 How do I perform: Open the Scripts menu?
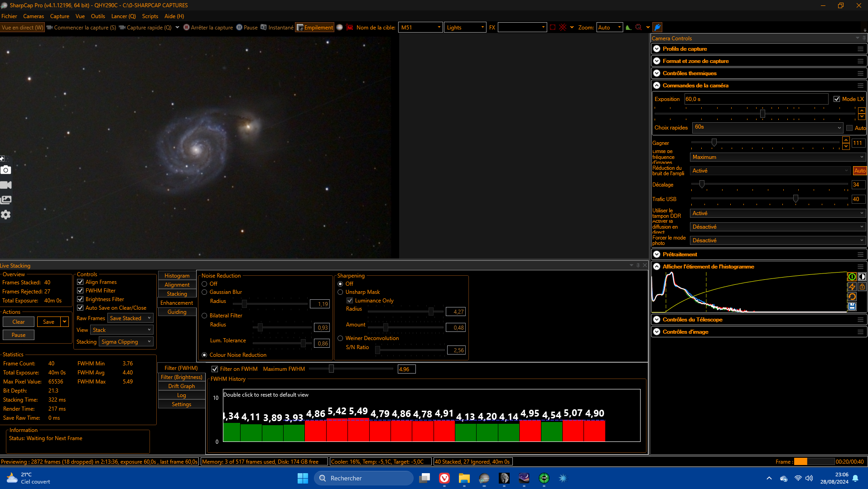pos(150,16)
